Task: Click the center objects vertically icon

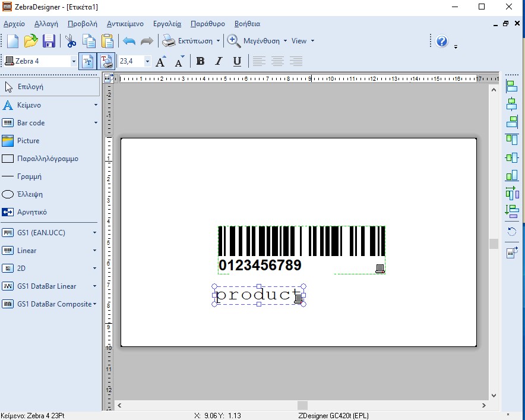Action: 512,157
